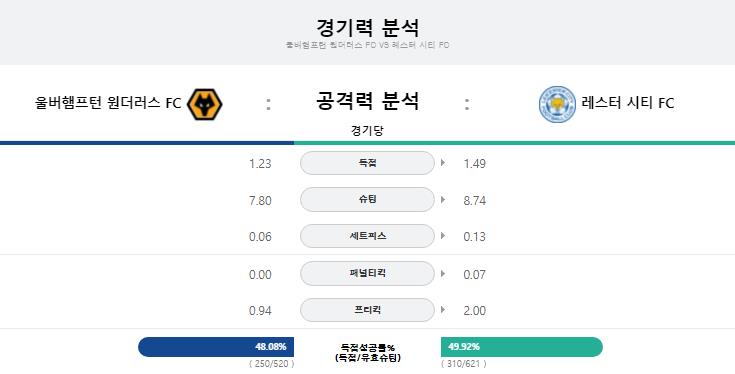Image resolution: width=735 pixels, height=374 pixels.
Task: Click the Leicester City crest logo
Action: coord(557,104)
